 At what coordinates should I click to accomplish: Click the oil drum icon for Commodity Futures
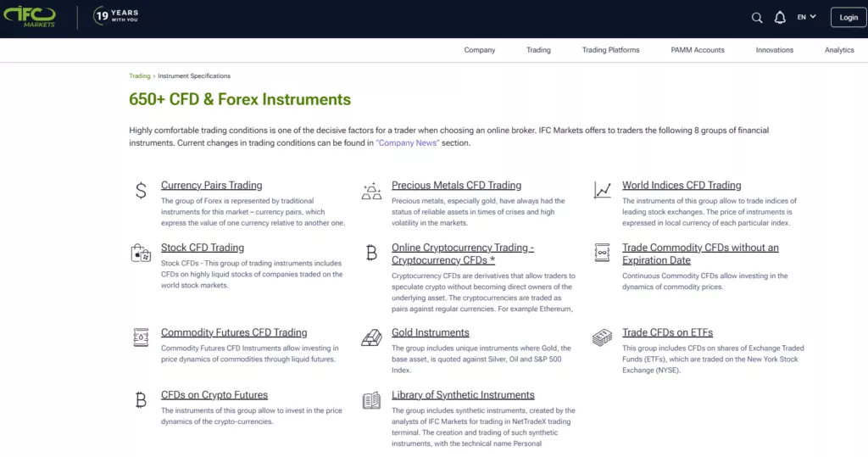click(x=141, y=337)
